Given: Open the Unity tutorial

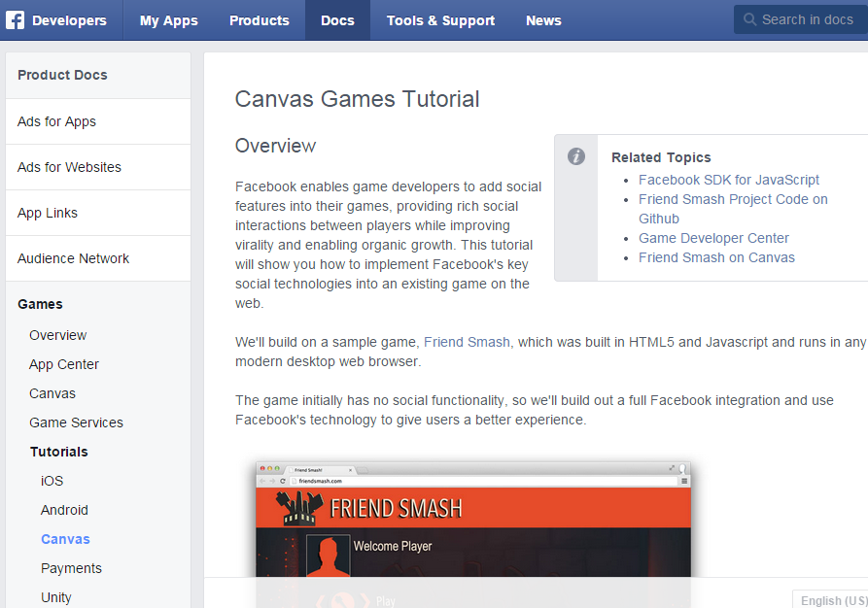Looking at the screenshot, I should pos(56,597).
